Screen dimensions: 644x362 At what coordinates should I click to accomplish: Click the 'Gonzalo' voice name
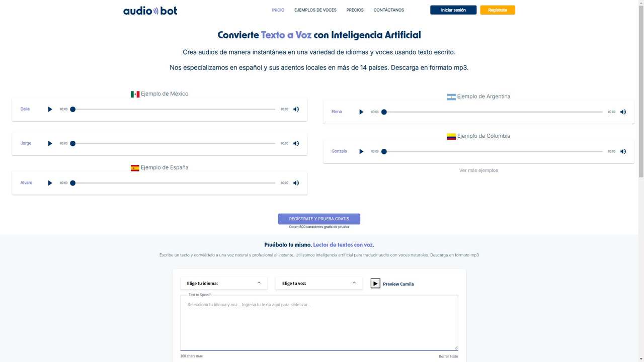[x=339, y=151]
